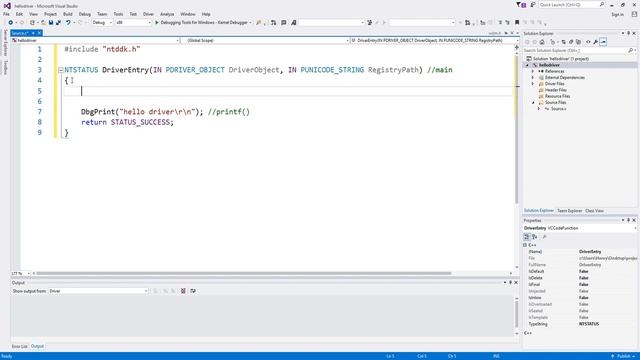
Task: Click the Find in Files toolbar icon
Action: click(x=258, y=22)
